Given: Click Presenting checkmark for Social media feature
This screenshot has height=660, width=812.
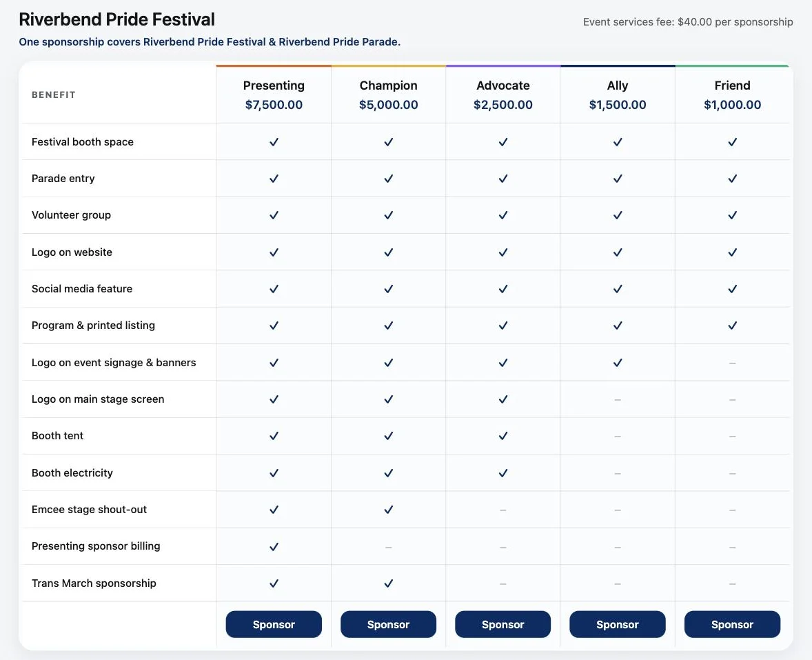Looking at the screenshot, I should tap(274, 289).
